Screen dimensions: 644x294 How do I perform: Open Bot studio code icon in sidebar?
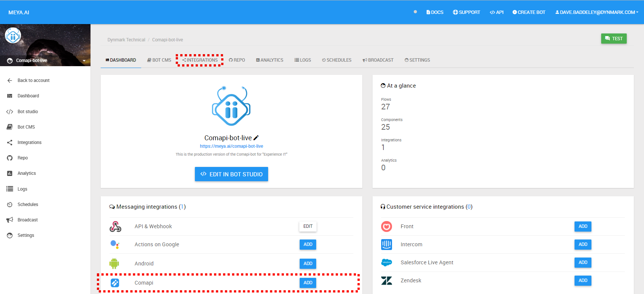10,112
